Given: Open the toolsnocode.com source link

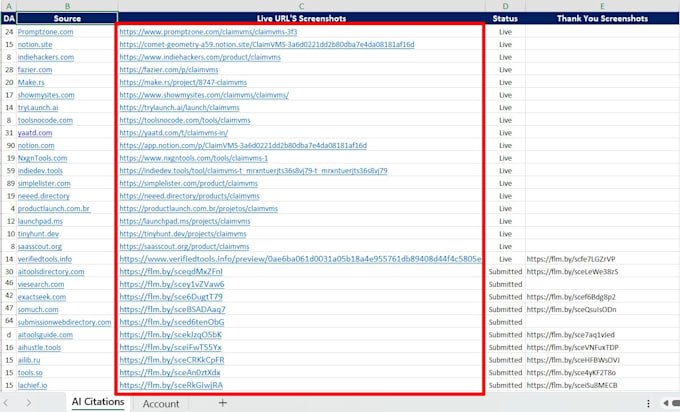Looking at the screenshot, I should coord(45,120).
